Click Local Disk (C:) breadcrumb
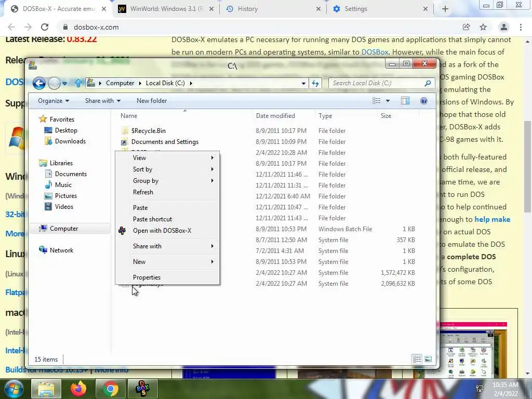 pyautogui.click(x=165, y=83)
